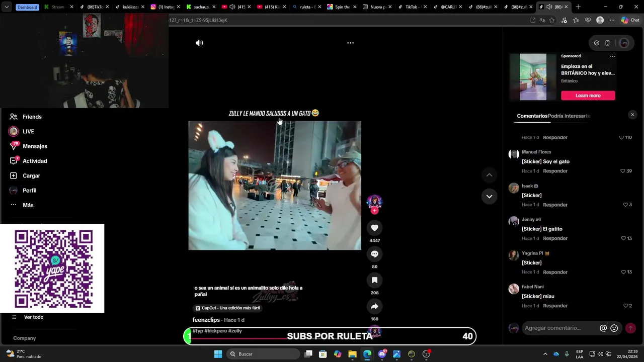Click Learn more on the Británico ad
Image resolution: width=644 pixels, height=362 pixels.
[588, 96]
